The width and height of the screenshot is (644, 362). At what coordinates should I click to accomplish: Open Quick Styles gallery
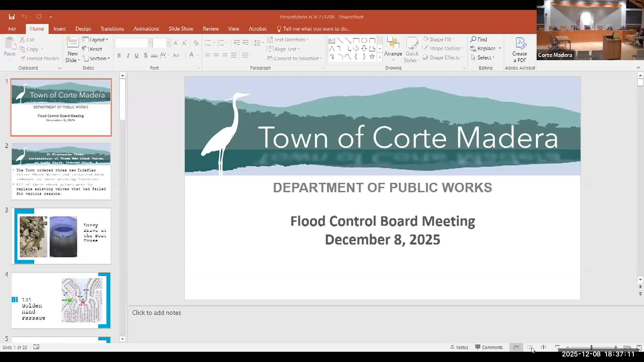412,48
